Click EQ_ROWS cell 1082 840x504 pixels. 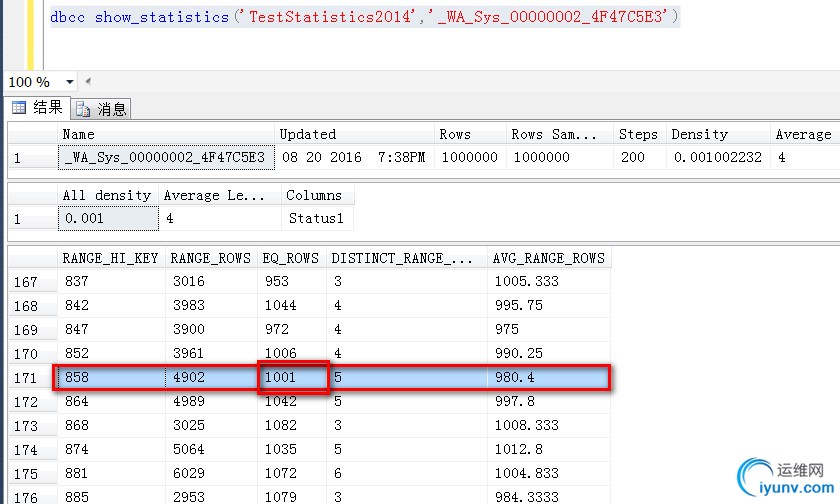(x=291, y=426)
